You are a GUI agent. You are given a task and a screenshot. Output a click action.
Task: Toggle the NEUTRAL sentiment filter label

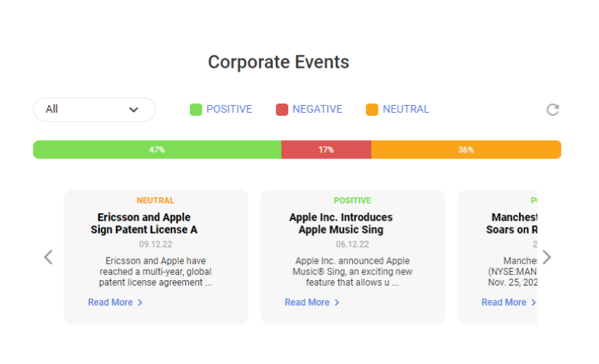click(x=405, y=110)
